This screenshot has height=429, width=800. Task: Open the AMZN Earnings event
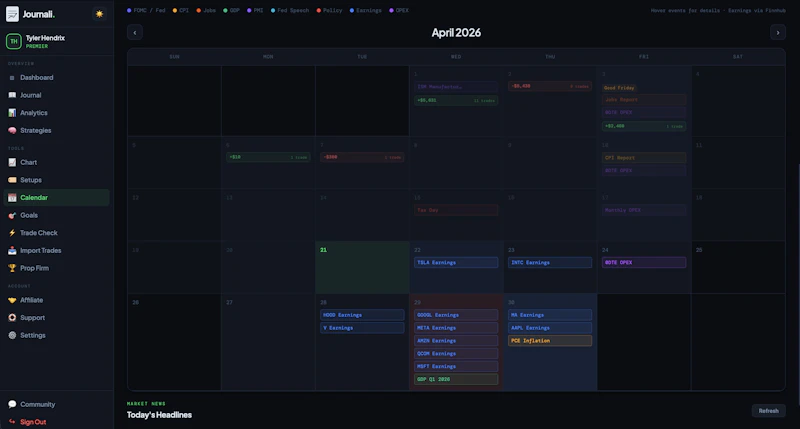pyautogui.click(x=456, y=341)
